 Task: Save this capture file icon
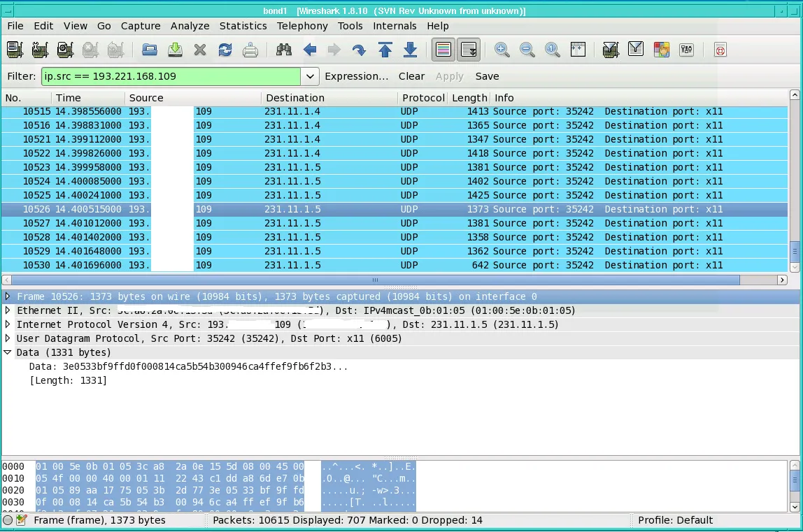pyautogui.click(x=175, y=50)
